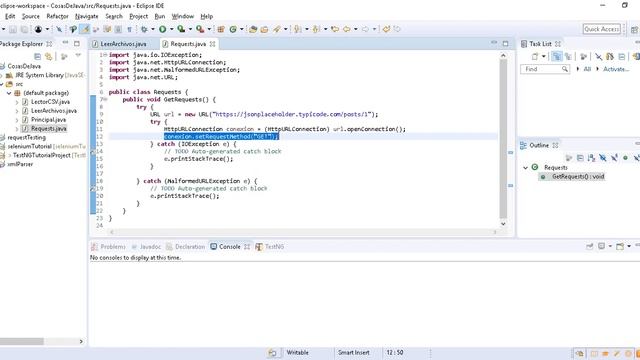Open the Run button dropdown arrow
This screenshot has height=360, width=640.
point(171,29)
